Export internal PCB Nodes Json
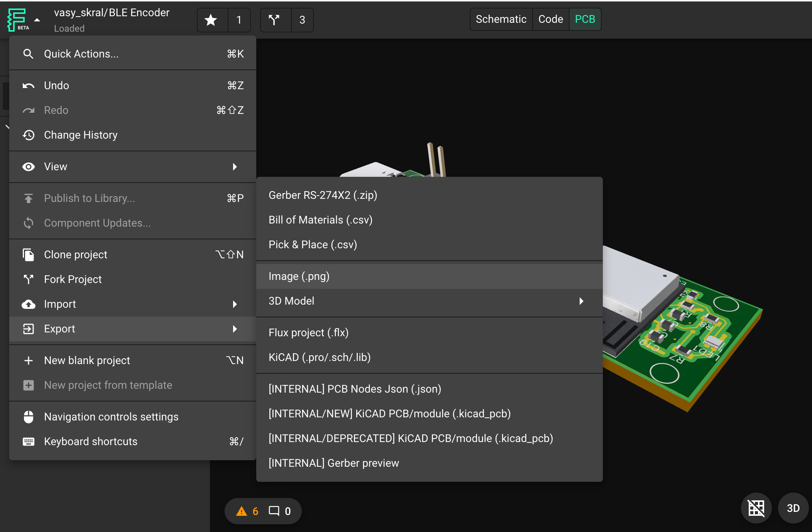Screen dimensions: 812x532 [429, 389]
